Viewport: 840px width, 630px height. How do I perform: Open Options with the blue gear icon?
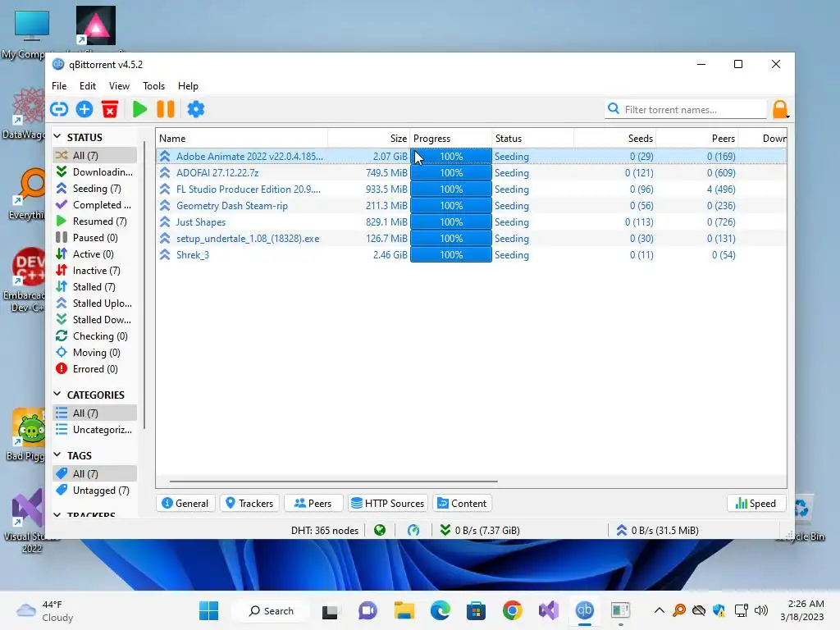tap(195, 109)
